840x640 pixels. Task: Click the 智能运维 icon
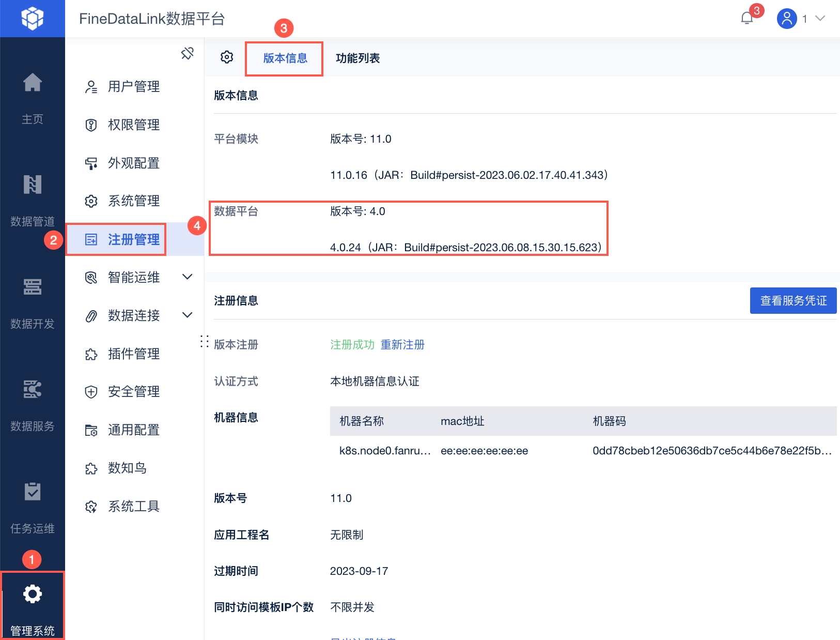[x=91, y=278]
